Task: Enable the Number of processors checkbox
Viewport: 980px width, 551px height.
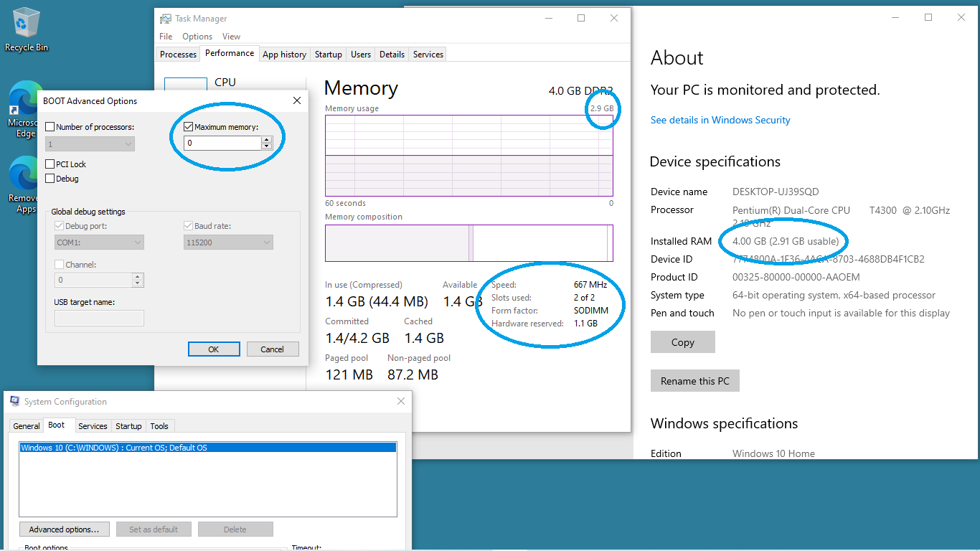Action: pyautogui.click(x=50, y=127)
